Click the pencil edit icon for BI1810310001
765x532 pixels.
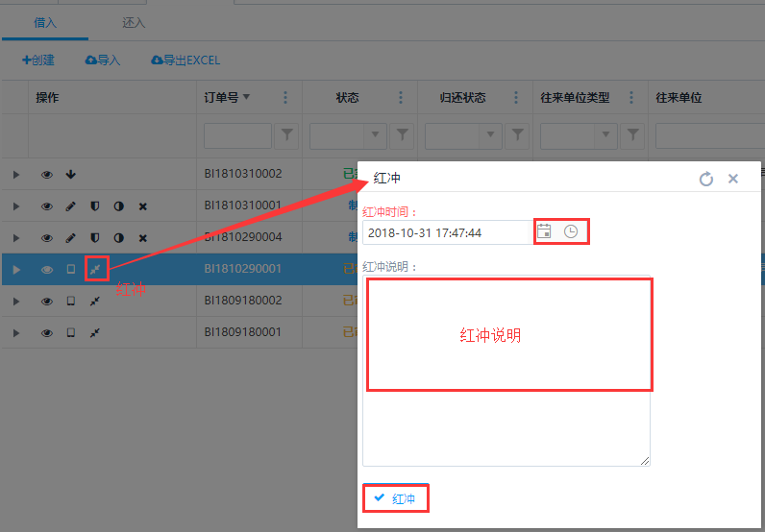tap(70, 206)
